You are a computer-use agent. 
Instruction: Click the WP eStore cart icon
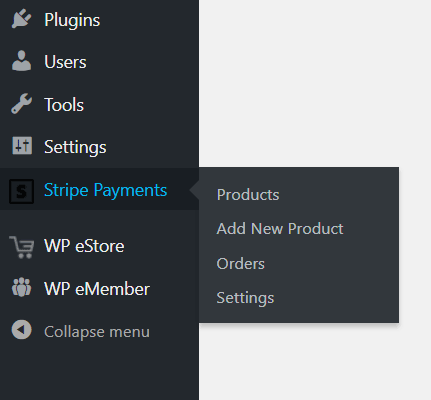[x=22, y=247]
